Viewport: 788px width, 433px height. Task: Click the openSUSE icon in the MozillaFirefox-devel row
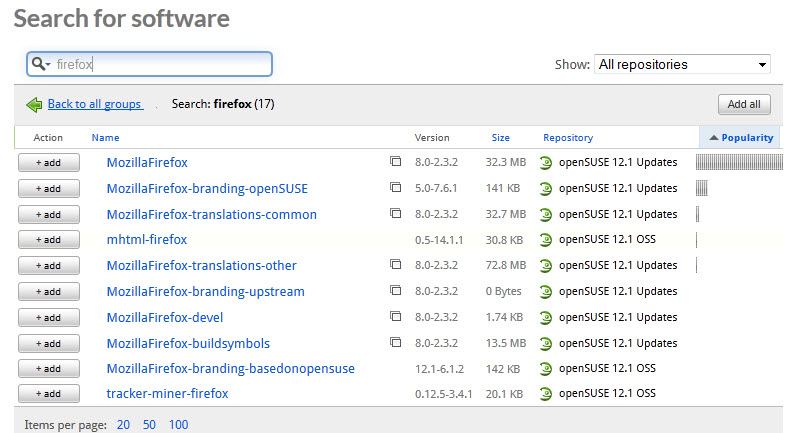(546, 318)
